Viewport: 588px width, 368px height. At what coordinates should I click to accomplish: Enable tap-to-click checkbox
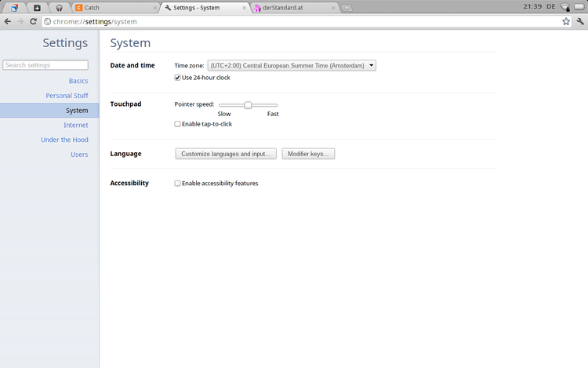[x=177, y=124]
